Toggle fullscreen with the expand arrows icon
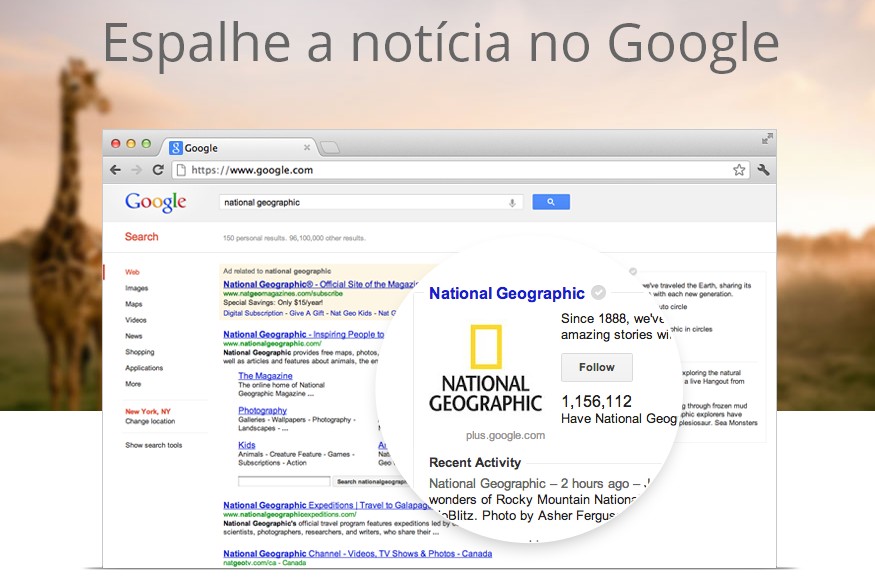Image resolution: width=875 pixels, height=583 pixels. point(767,138)
